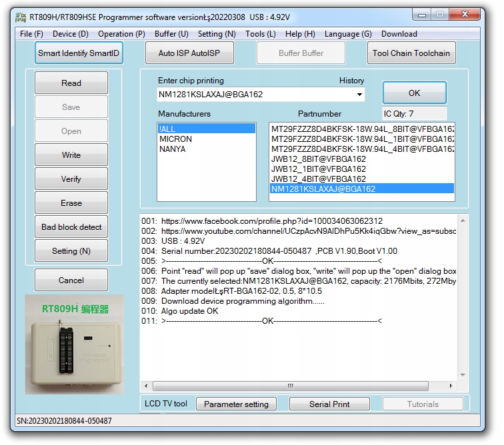Image resolution: width=504 pixels, height=445 pixels.
Task: Click the horizontal scrollbar thumb of log
Action: (x=291, y=386)
